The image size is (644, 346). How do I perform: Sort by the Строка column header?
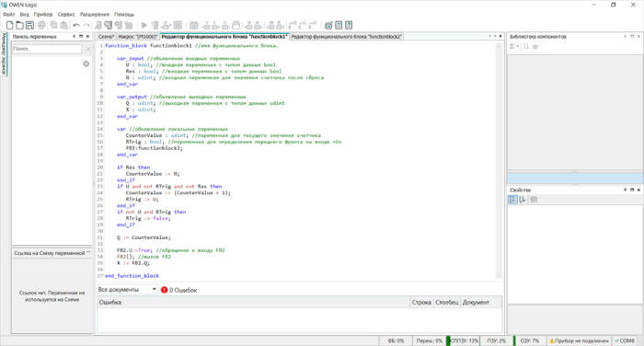[421, 302]
